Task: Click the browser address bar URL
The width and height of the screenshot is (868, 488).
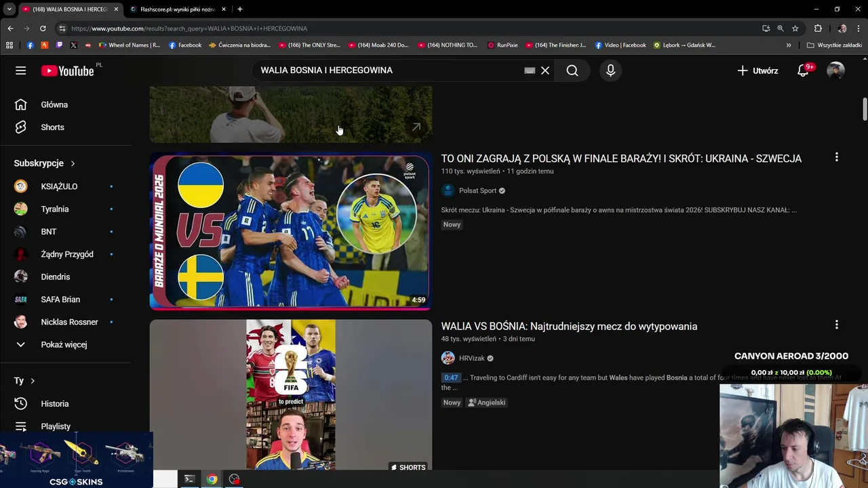Action: 189,28
